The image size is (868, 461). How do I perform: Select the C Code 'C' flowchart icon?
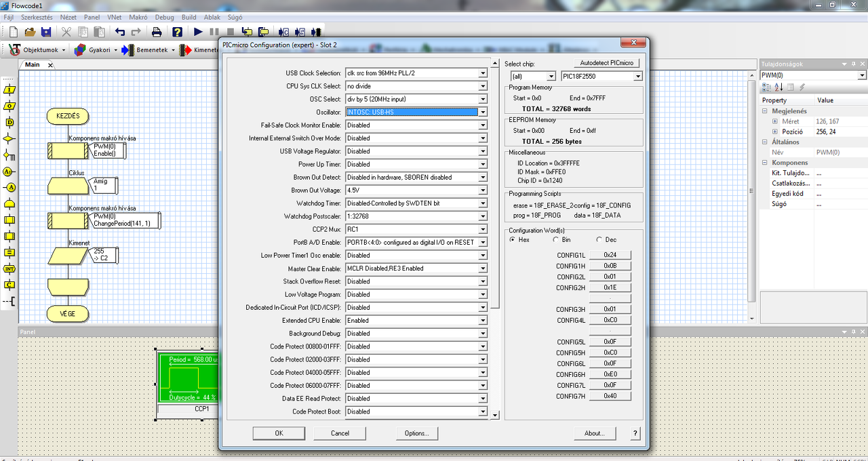click(x=9, y=285)
